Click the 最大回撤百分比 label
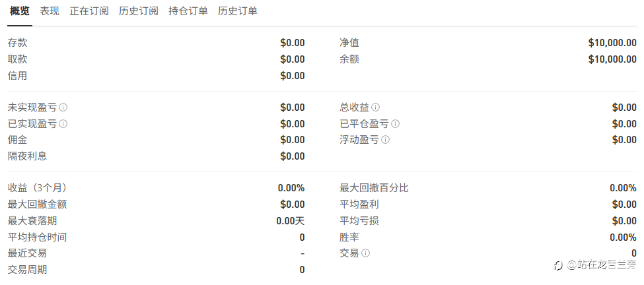The width and height of the screenshot is (644, 285). click(374, 188)
